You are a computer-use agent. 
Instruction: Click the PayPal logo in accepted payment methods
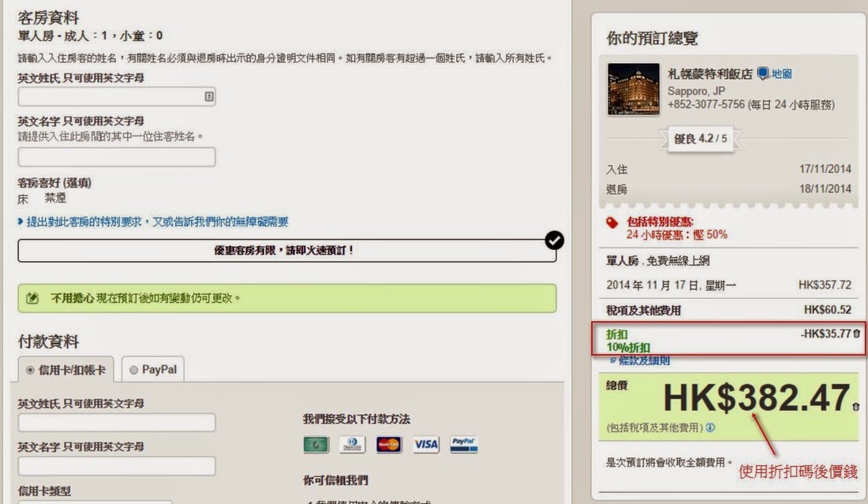coord(463,444)
